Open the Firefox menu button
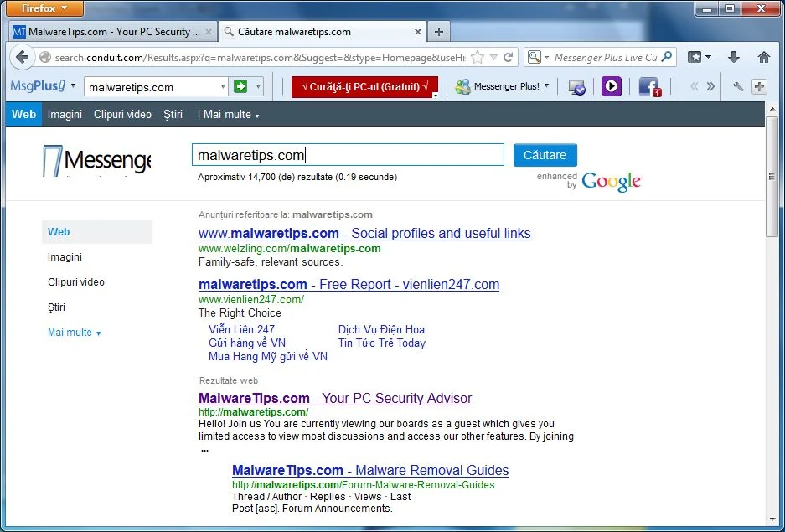 [x=45, y=8]
